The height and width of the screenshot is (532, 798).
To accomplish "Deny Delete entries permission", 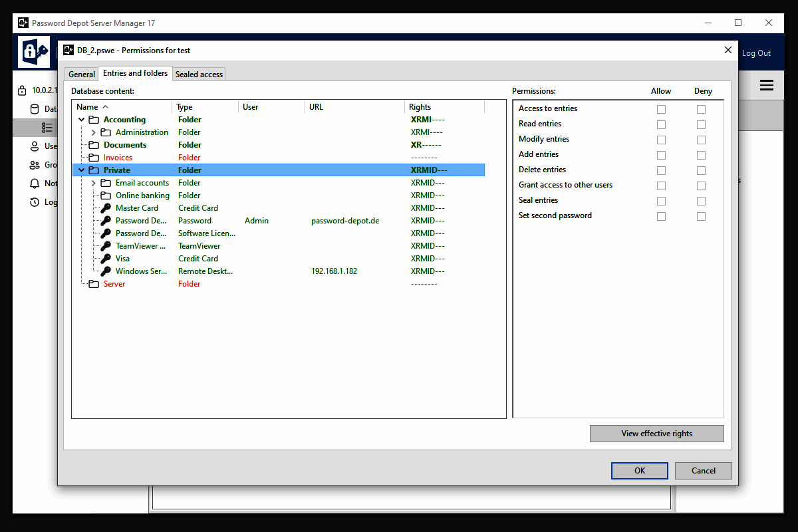I will [x=701, y=170].
